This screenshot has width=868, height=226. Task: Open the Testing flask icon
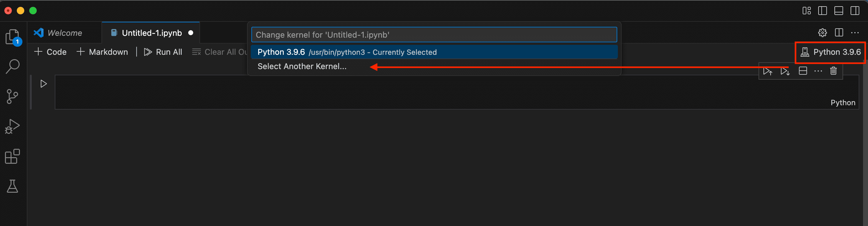[13, 186]
